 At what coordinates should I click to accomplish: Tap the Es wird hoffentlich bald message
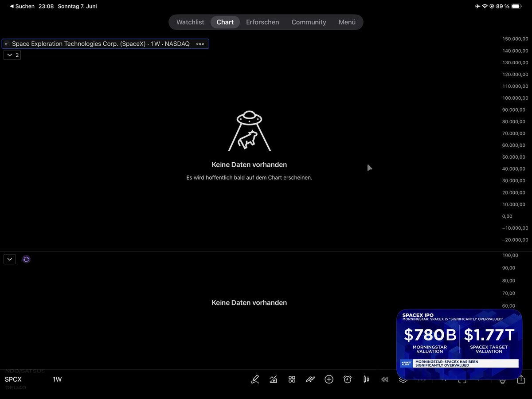(x=249, y=177)
